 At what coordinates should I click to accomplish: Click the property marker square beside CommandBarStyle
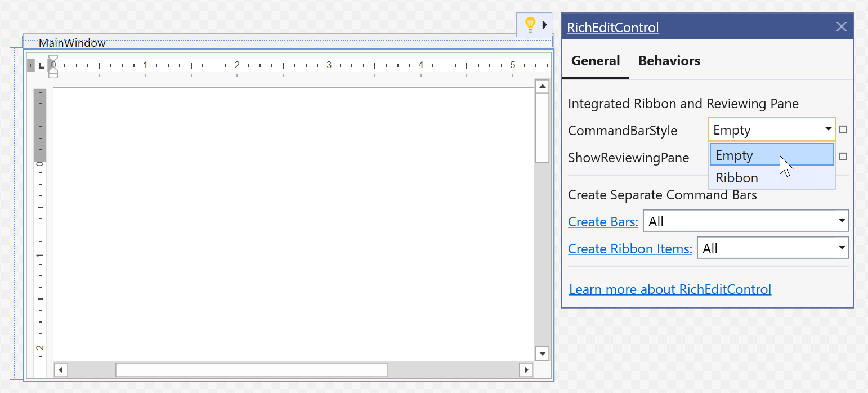[x=843, y=129]
